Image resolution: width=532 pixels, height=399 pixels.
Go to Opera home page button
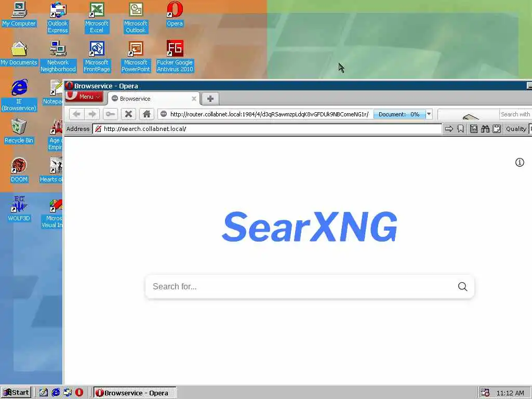[147, 114]
